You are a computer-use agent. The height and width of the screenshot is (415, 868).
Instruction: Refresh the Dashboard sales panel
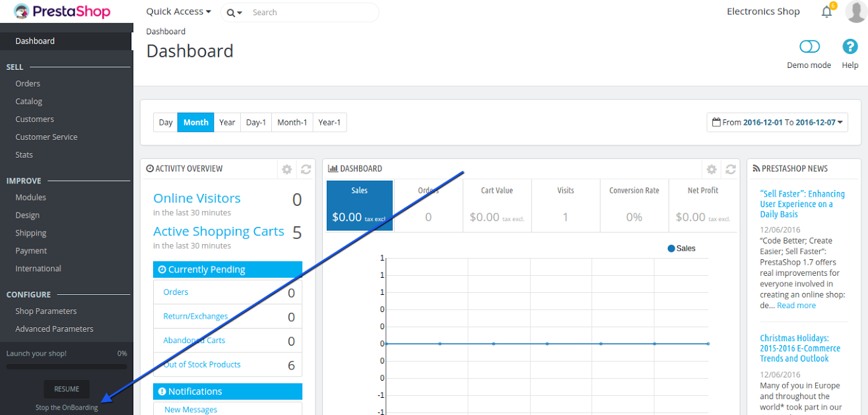tap(731, 169)
